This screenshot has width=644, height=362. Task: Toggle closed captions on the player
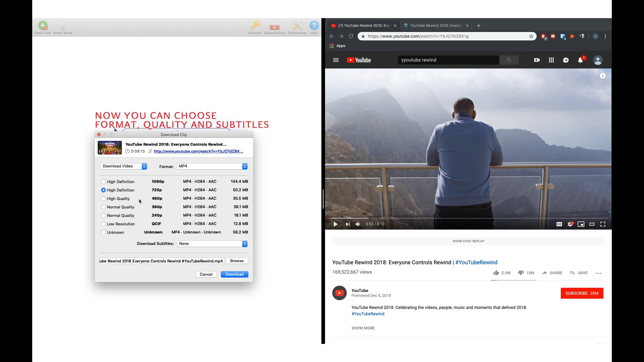pyautogui.click(x=559, y=224)
